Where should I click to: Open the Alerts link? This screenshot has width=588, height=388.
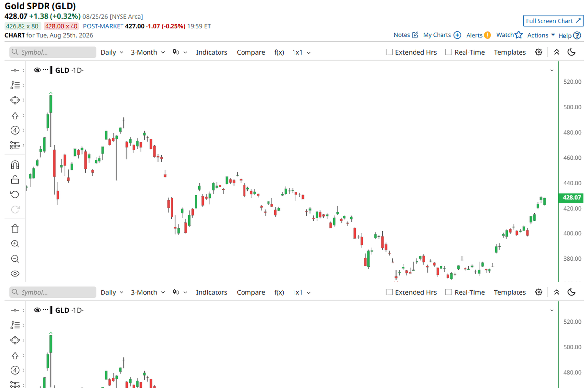[479, 35]
